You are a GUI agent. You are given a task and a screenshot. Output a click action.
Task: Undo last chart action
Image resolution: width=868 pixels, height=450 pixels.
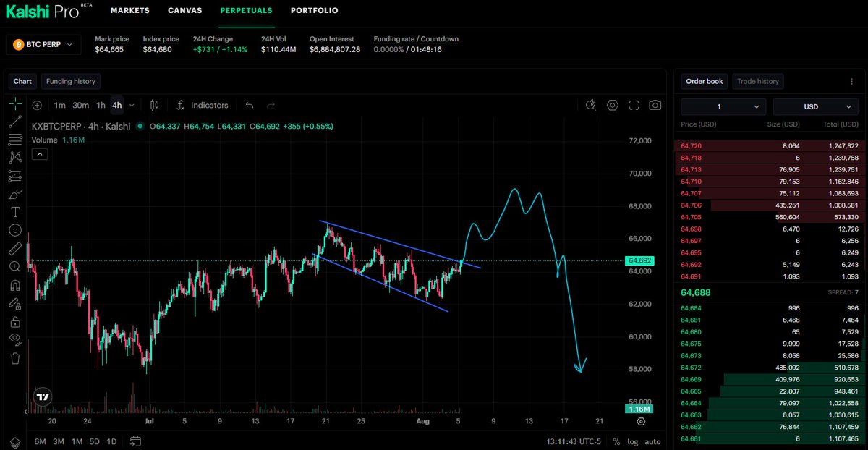[250, 105]
